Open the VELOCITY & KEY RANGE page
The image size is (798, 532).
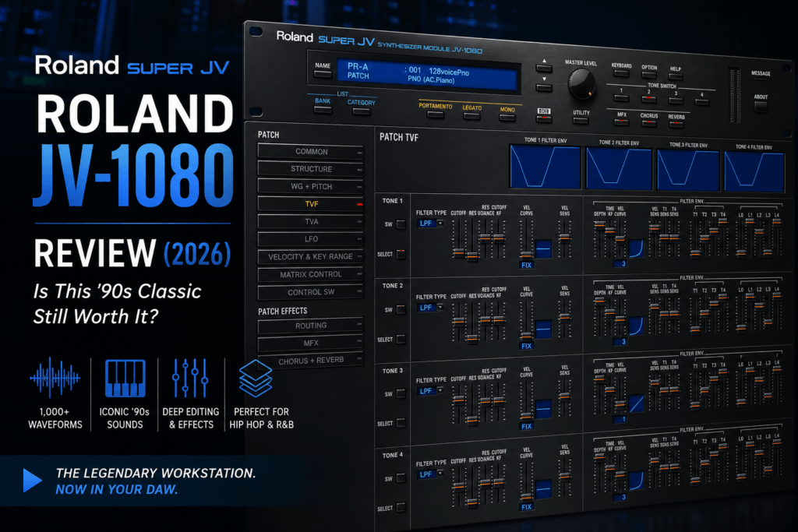click(310, 257)
